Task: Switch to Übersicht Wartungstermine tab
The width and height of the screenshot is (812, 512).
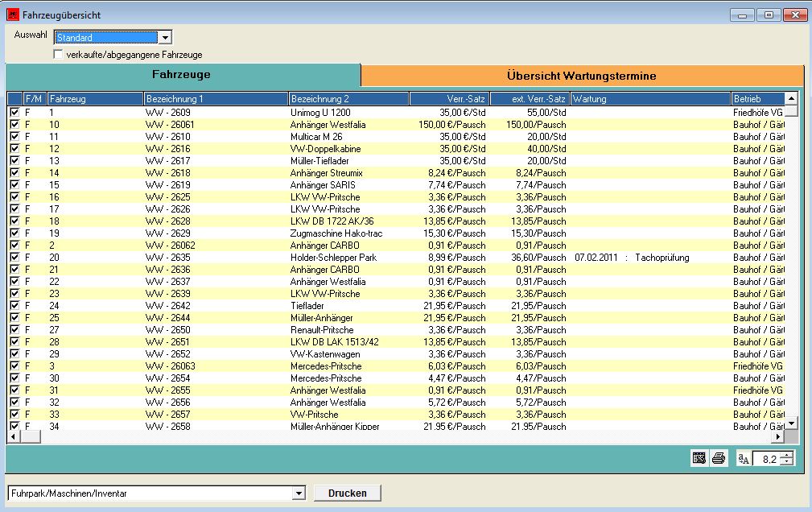Action: pos(582,76)
